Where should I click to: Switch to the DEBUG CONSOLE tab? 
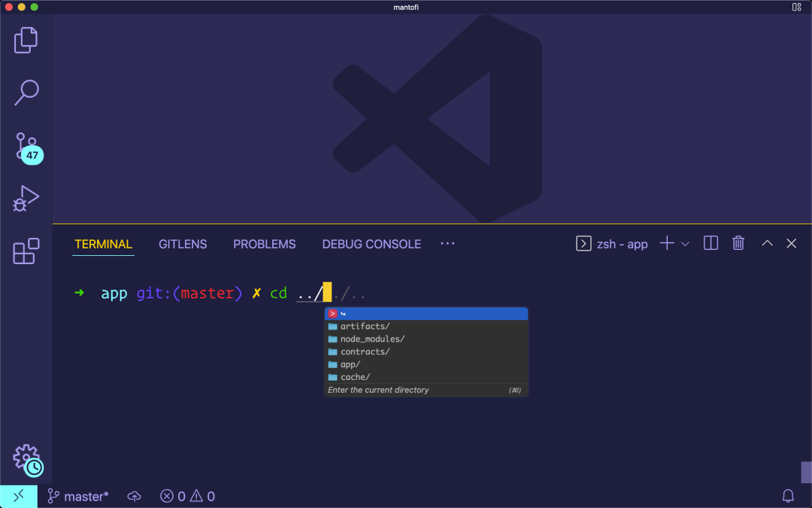click(x=371, y=244)
